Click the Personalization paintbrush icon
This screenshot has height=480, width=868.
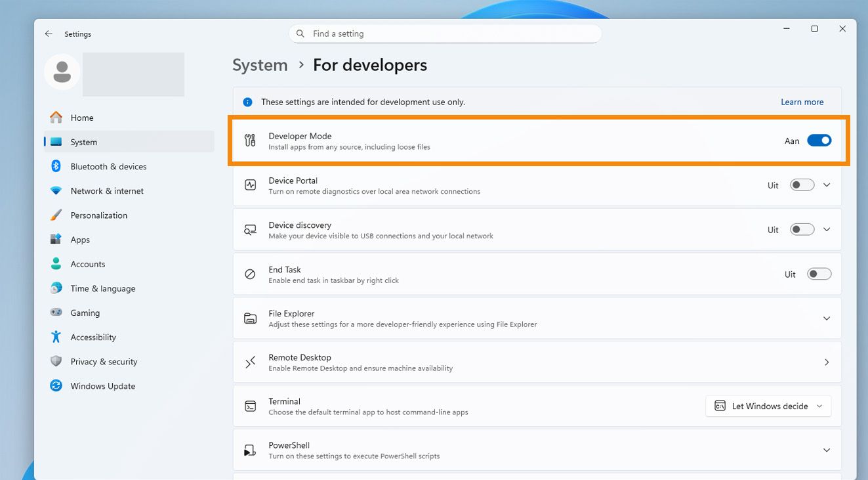tap(56, 215)
